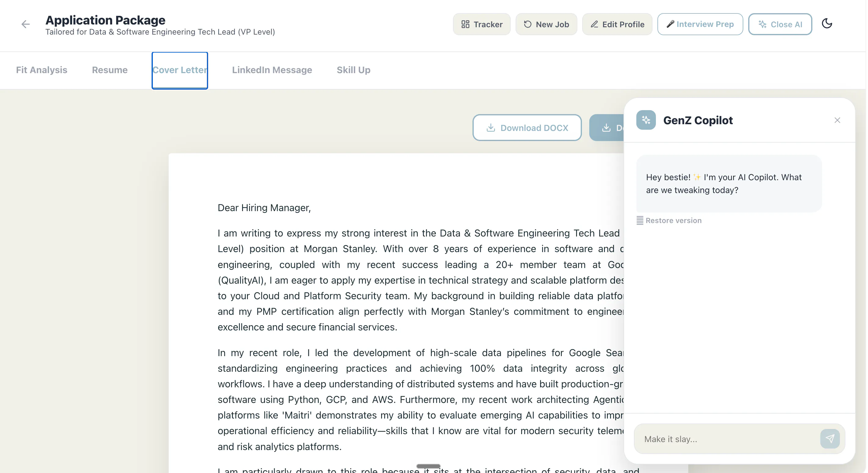Click the Restore version link

(669, 220)
